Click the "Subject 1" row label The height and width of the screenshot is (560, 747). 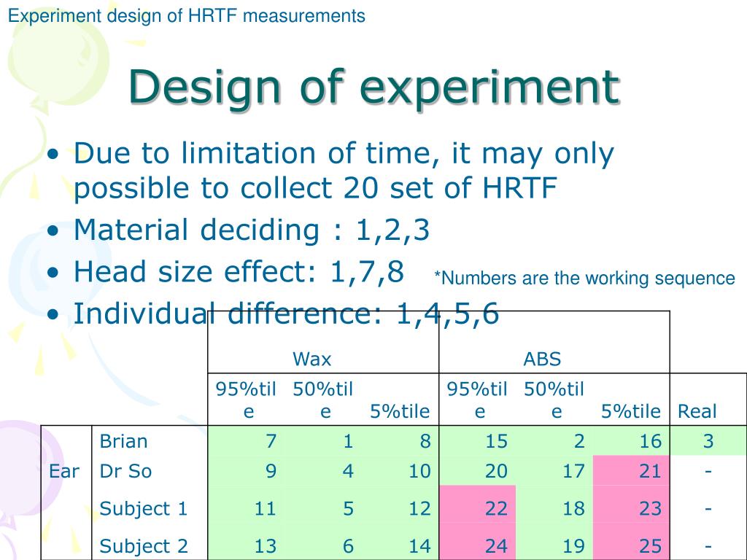144,509
